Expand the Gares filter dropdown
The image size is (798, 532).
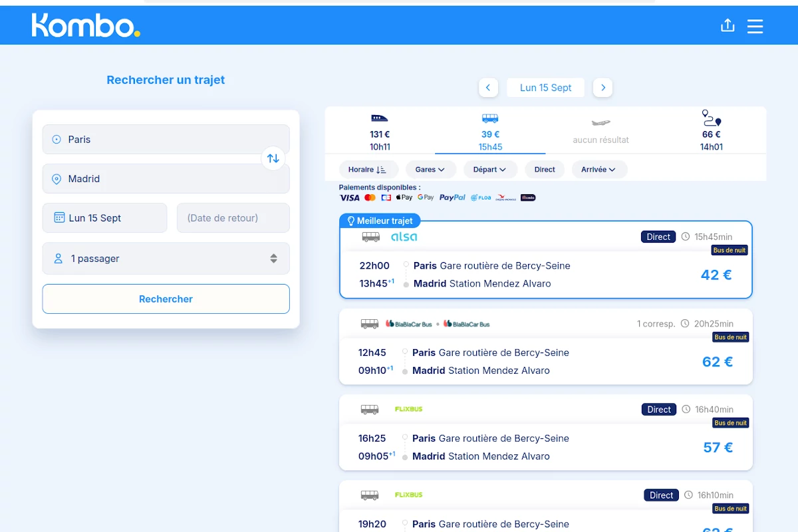click(430, 170)
